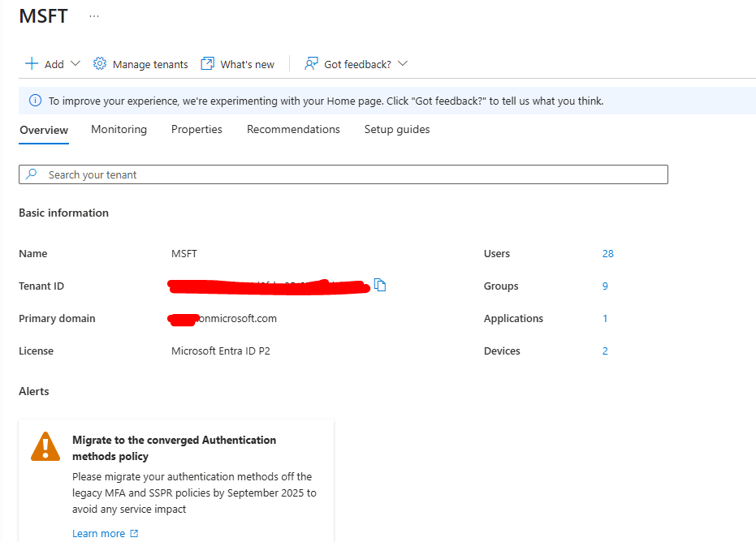The width and height of the screenshot is (756, 542).
Task: Click the Add toolbar button label
Action: tap(54, 65)
